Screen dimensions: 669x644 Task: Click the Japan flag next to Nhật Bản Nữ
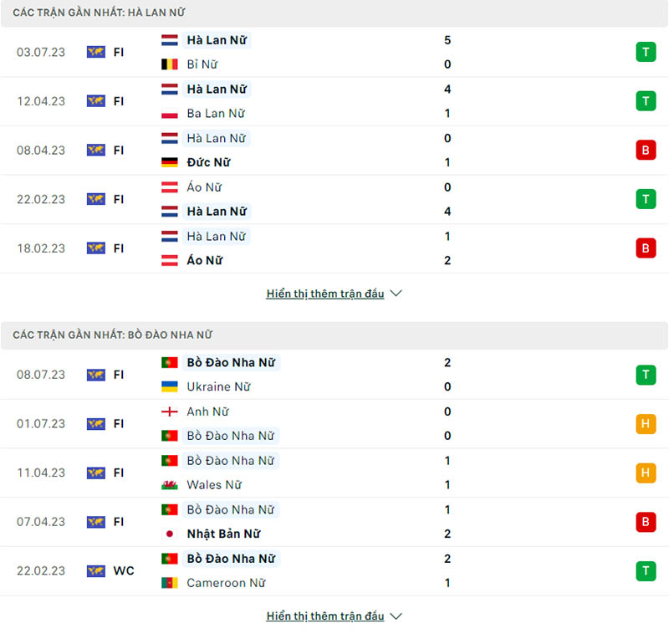169,534
